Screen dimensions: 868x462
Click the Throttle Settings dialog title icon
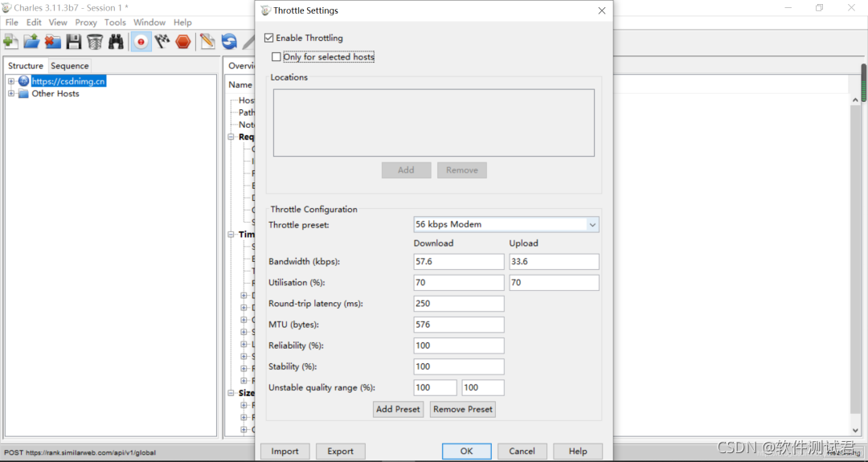[x=266, y=10]
